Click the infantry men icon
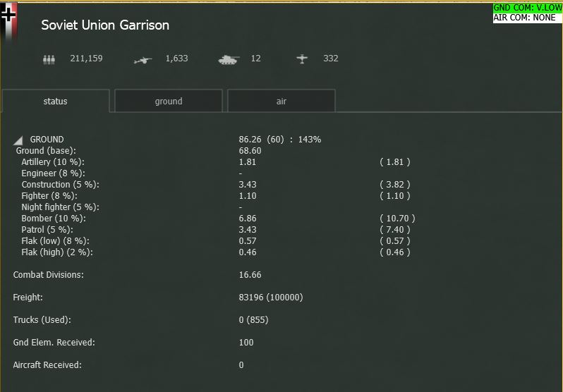Image resolution: width=563 pixels, height=392 pixels. (x=49, y=60)
